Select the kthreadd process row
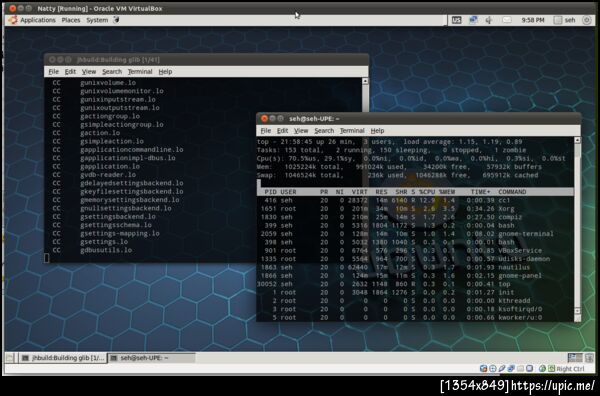Image resolution: width=600 pixels, height=396 pixels. coord(415,301)
